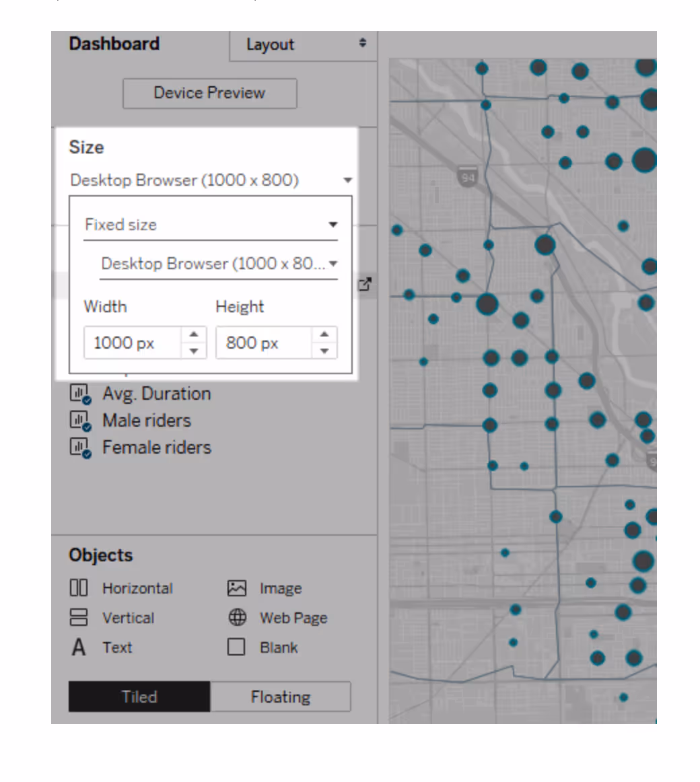Click the Avg. Duration sheet icon

(80, 394)
